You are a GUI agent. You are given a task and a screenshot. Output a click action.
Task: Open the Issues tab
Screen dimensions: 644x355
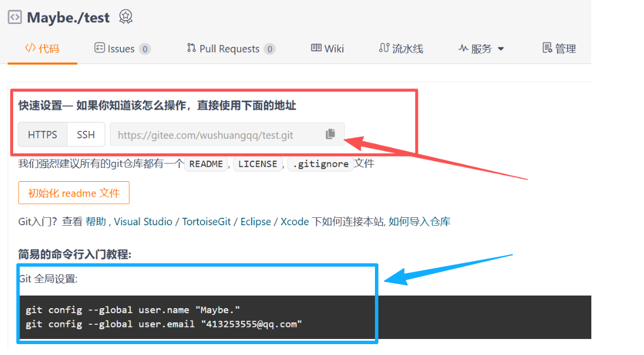pos(123,49)
